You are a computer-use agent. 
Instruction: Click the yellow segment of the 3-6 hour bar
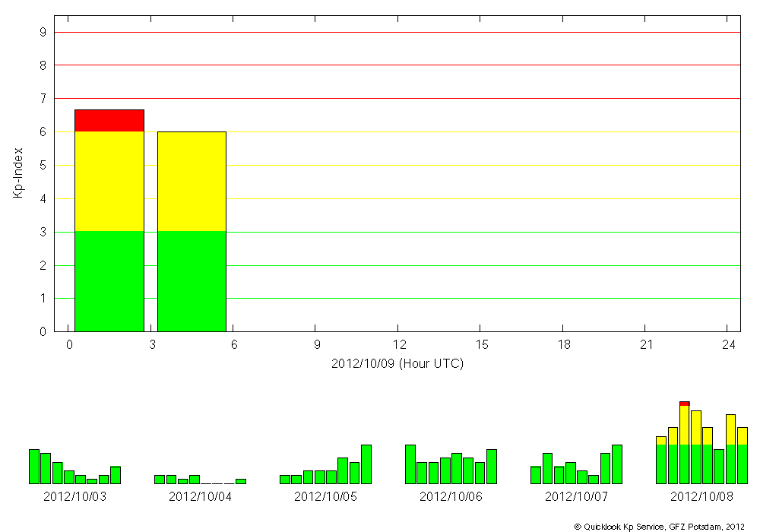(x=192, y=182)
